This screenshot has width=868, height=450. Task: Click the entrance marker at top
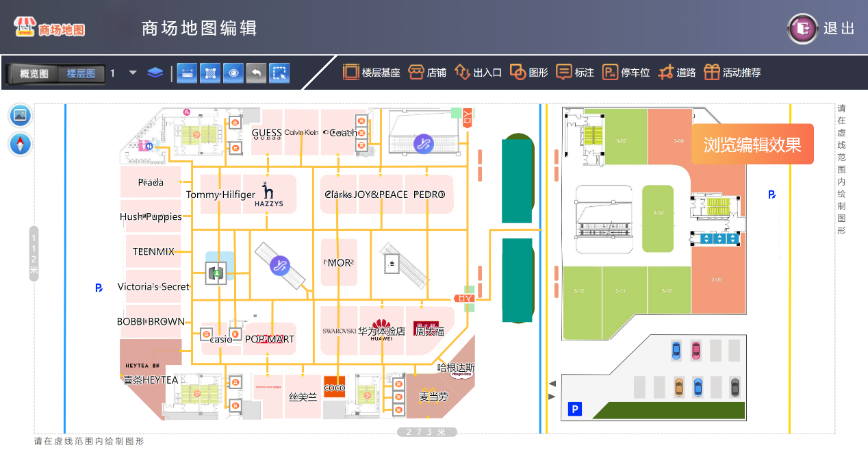point(468,117)
